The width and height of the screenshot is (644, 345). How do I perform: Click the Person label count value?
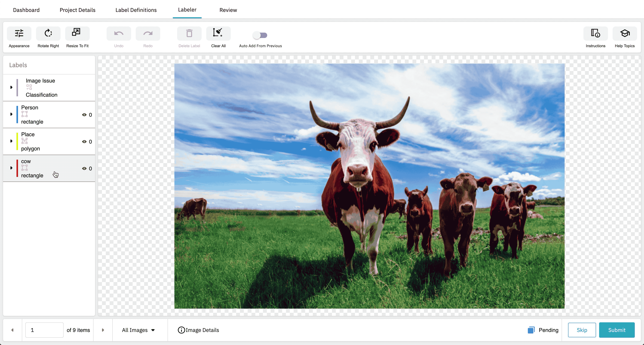pyautogui.click(x=90, y=115)
